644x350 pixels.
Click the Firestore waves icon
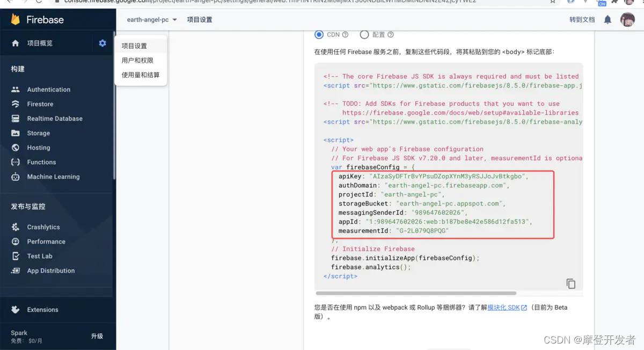(16, 104)
